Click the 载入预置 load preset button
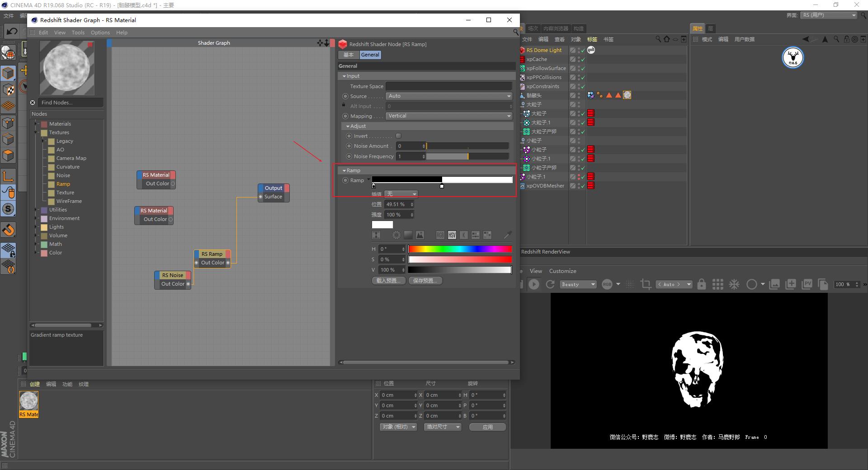 pyautogui.click(x=388, y=281)
